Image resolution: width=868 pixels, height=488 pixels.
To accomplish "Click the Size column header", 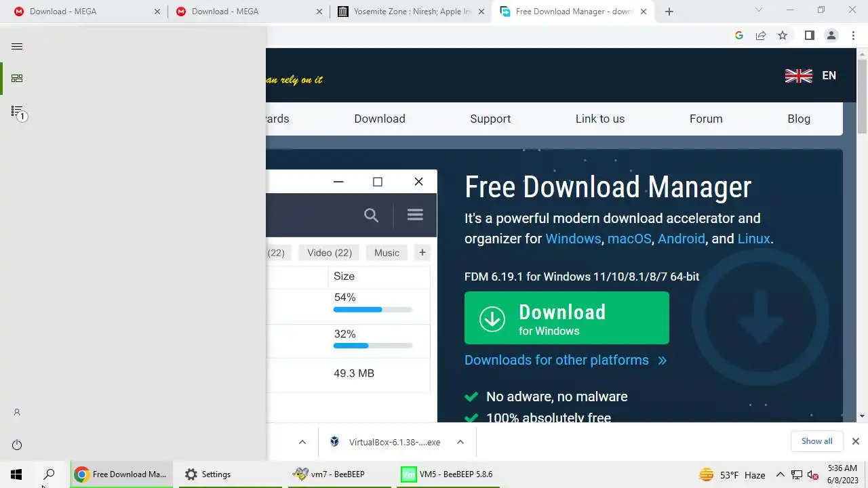I will click(x=344, y=277).
